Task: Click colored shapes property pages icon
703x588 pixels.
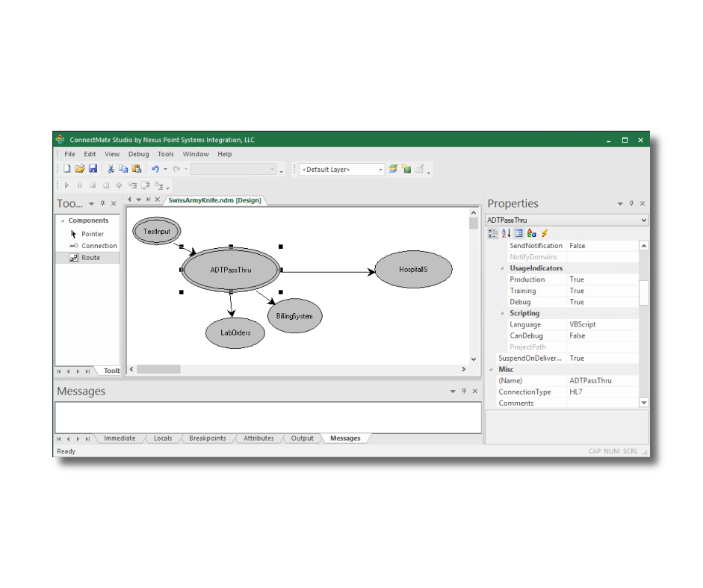Action: (x=532, y=233)
